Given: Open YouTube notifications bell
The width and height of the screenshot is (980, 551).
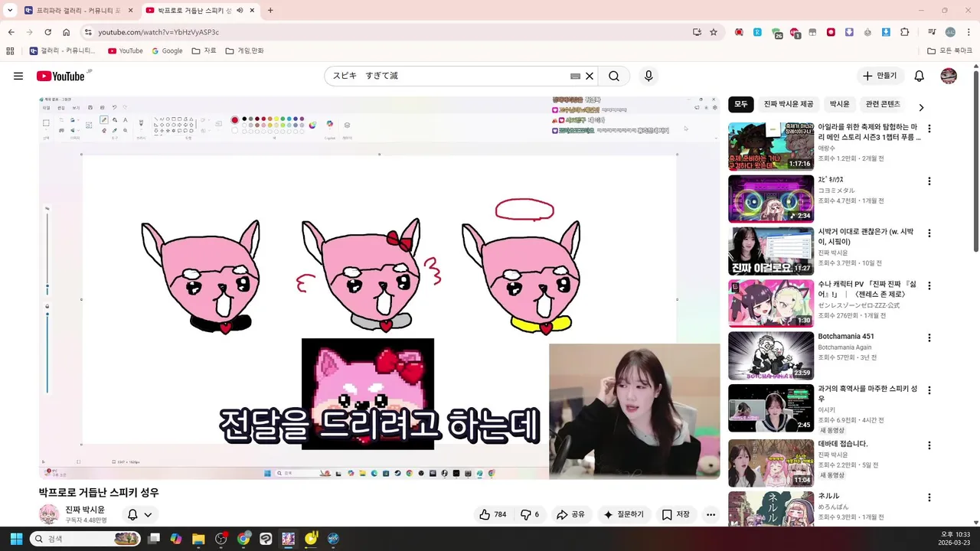Looking at the screenshot, I should point(920,76).
